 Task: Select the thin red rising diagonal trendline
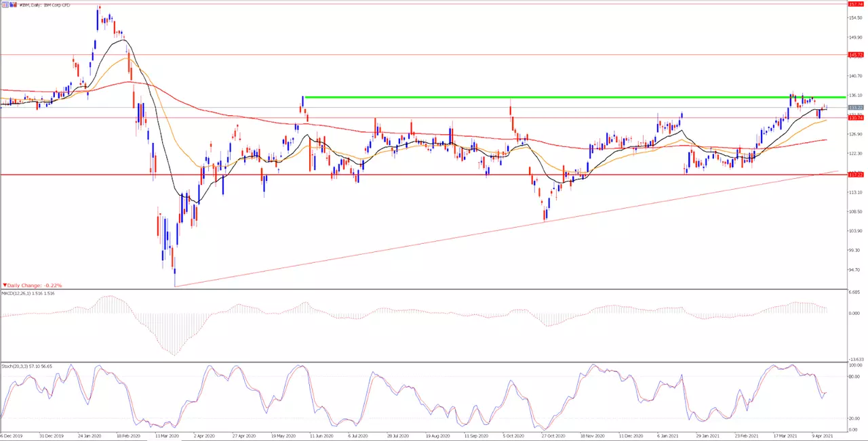[507, 229]
